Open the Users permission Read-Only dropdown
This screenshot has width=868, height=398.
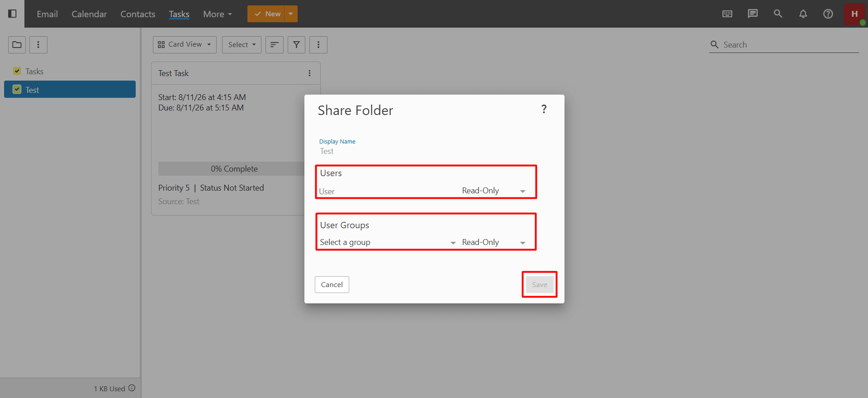tap(493, 191)
